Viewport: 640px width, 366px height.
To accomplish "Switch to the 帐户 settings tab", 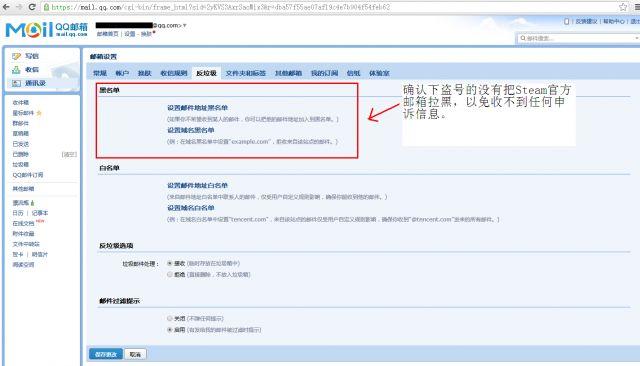I will click(x=122, y=73).
